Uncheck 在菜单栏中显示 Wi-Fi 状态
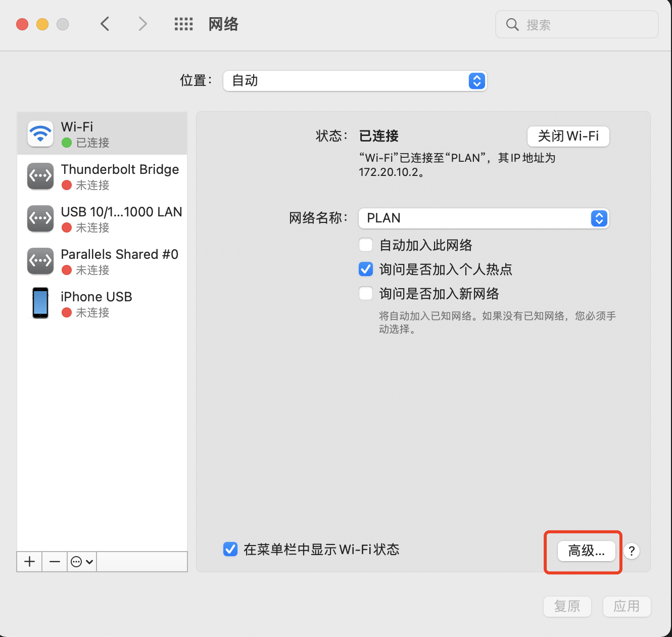The height and width of the screenshot is (637, 672). (230, 549)
